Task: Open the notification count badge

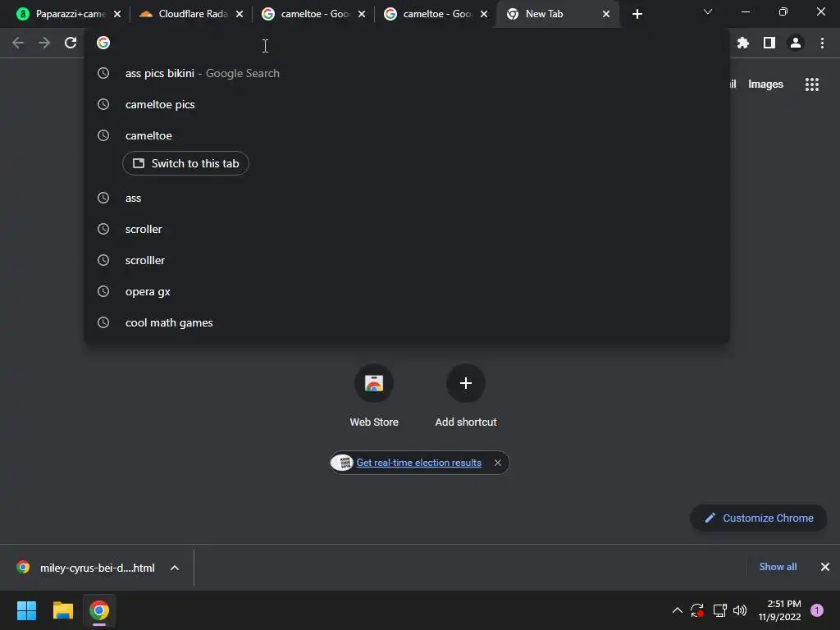Action: (816, 610)
